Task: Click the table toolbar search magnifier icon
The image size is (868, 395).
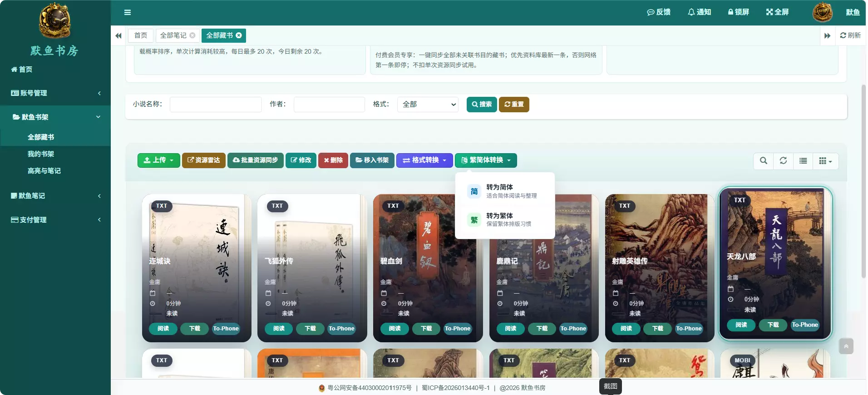Action: click(764, 161)
